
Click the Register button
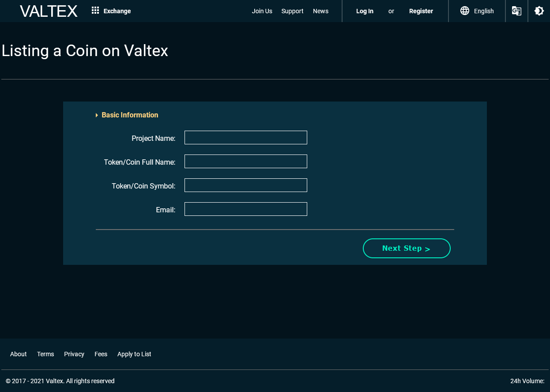[421, 11]
